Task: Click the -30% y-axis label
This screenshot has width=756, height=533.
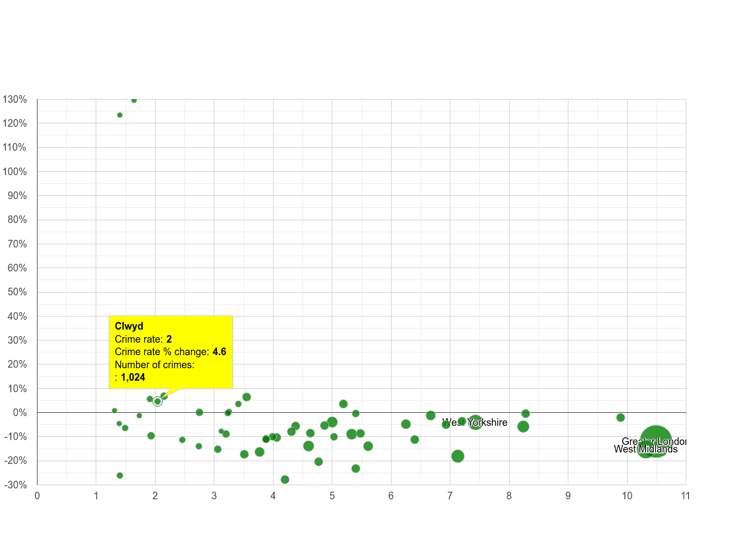Action: (x=15, y=485)
